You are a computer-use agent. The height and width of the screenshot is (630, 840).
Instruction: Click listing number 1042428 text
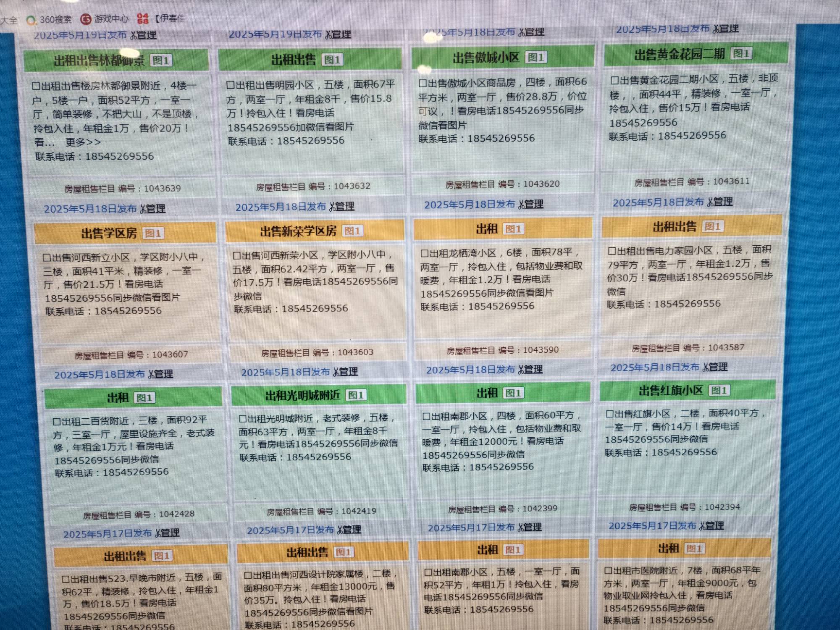tap(176, 514)
